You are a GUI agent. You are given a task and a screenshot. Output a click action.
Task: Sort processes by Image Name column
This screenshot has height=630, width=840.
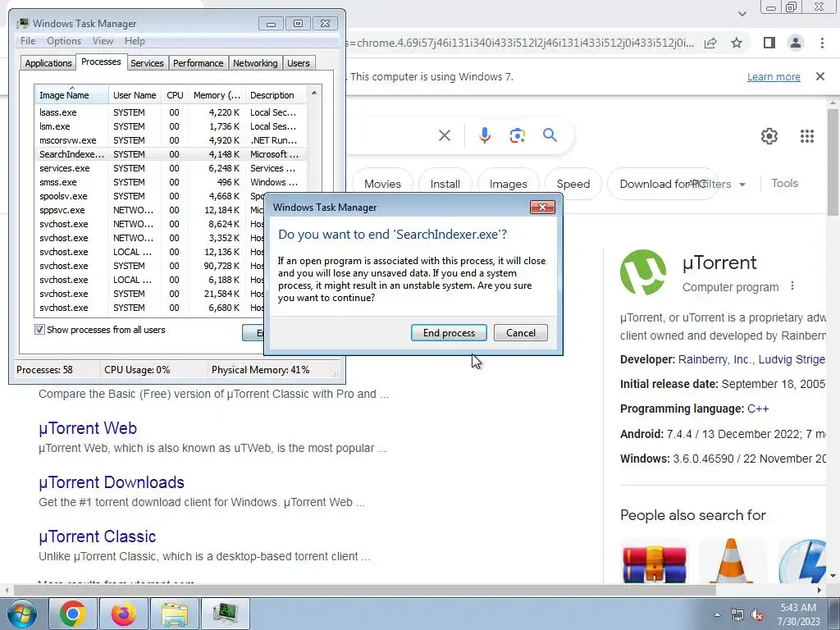tap(71, 95)
